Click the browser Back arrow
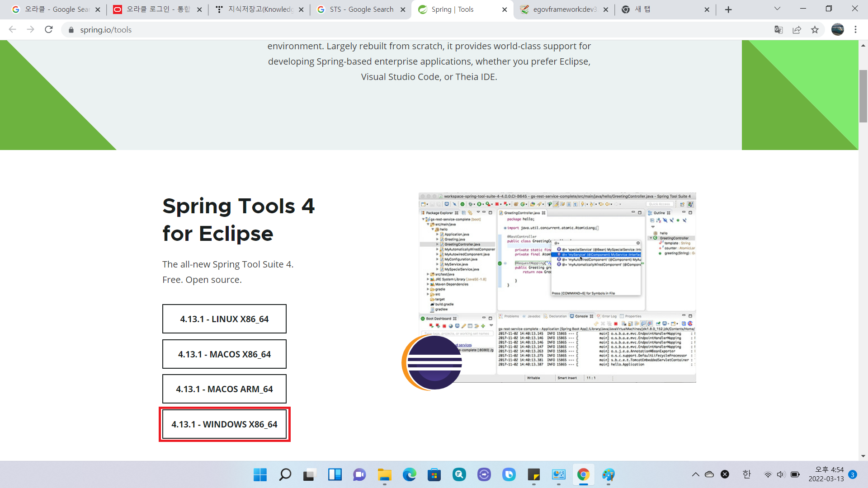Screen dimensions: 868x488 click(x=13, y=30)
